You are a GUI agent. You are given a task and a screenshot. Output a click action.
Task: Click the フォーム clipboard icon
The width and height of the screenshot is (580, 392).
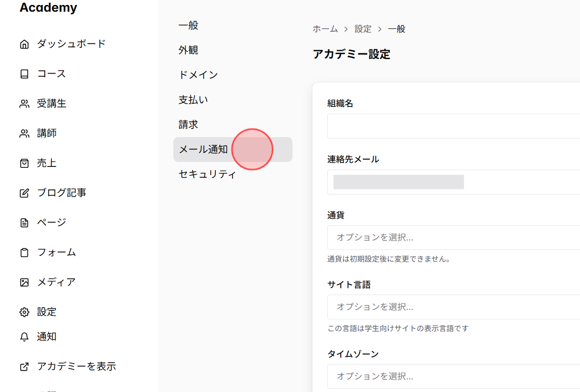tap(24, 252)
